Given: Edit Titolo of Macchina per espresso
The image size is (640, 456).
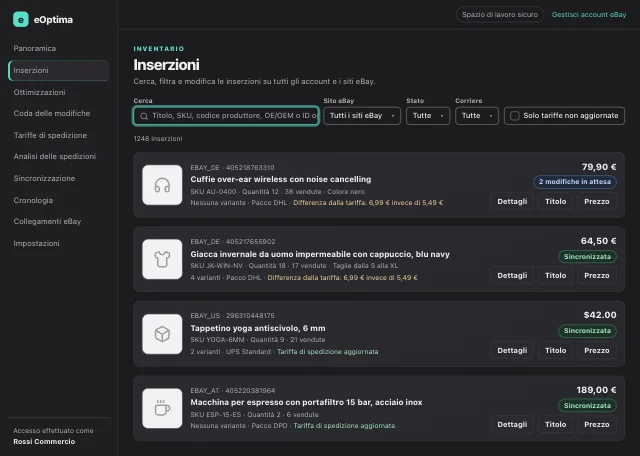Looking at the screenshot, I should click(556, 425).
